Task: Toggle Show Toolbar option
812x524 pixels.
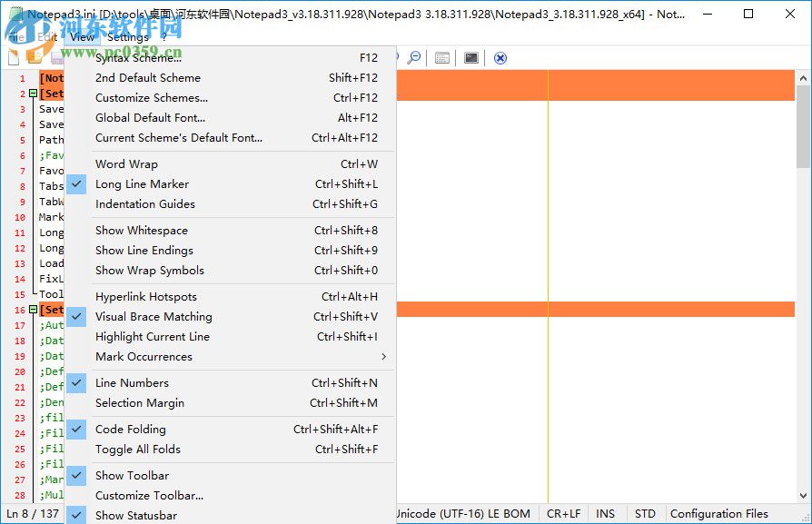Action: click(231, 475)
